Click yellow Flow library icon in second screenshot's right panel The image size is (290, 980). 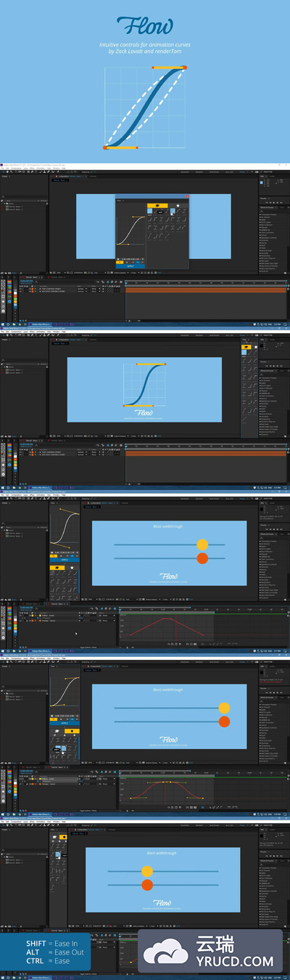pos(246,347)
